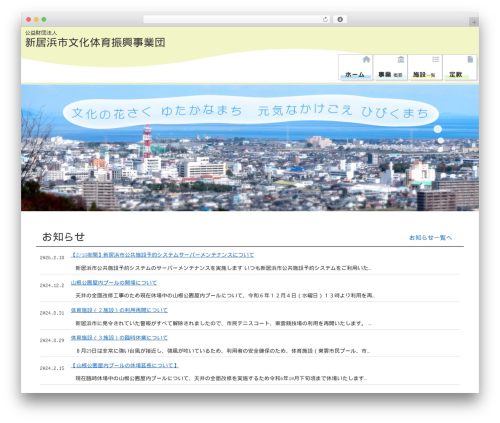Viewport: 500px width, 423px height.
Task: Click the 公益財団法人 label above the title
Action: pos(41,33)
